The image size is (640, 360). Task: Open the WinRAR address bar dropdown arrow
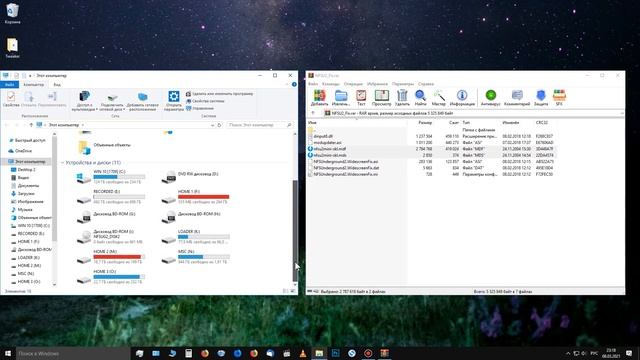pyautogui.click(x=622, y=113)
